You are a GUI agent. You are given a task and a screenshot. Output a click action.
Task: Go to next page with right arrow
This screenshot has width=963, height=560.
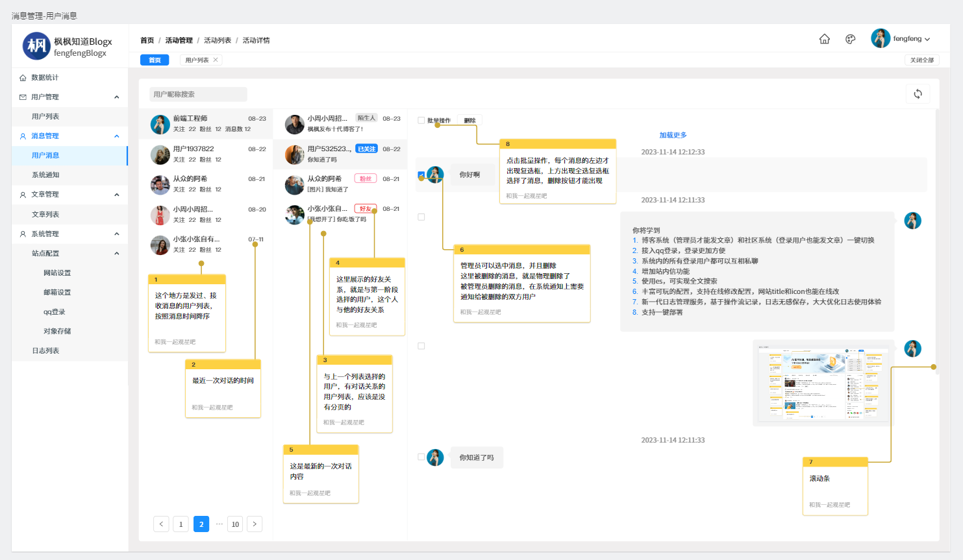point(255,524)
